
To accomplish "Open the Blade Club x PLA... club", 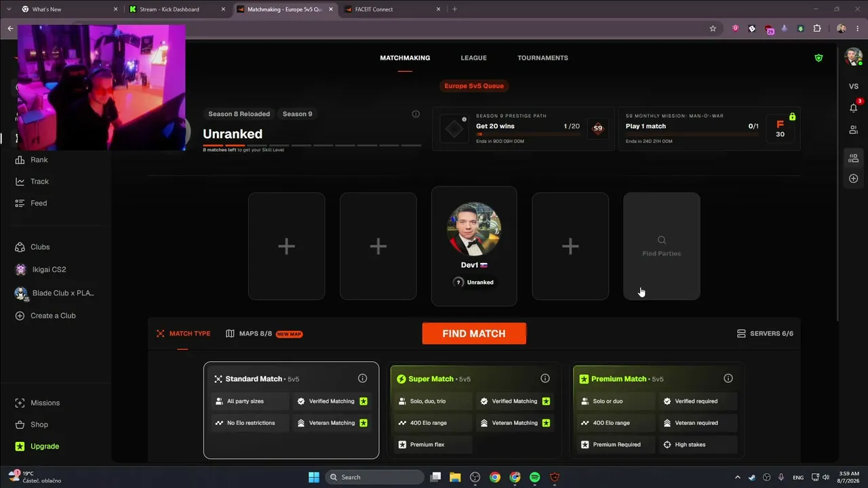I will (54, 293).
